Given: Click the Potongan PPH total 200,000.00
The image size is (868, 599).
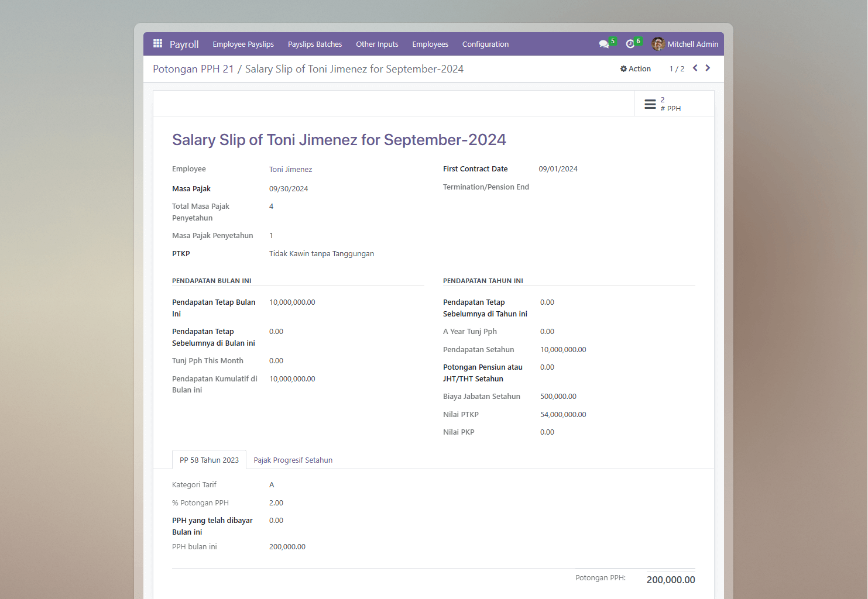Looking at the screenshot, I should 671,580.
